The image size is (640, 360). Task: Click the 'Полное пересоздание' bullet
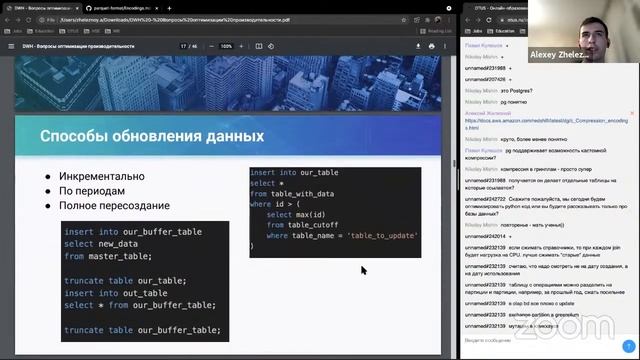[114, 206]
